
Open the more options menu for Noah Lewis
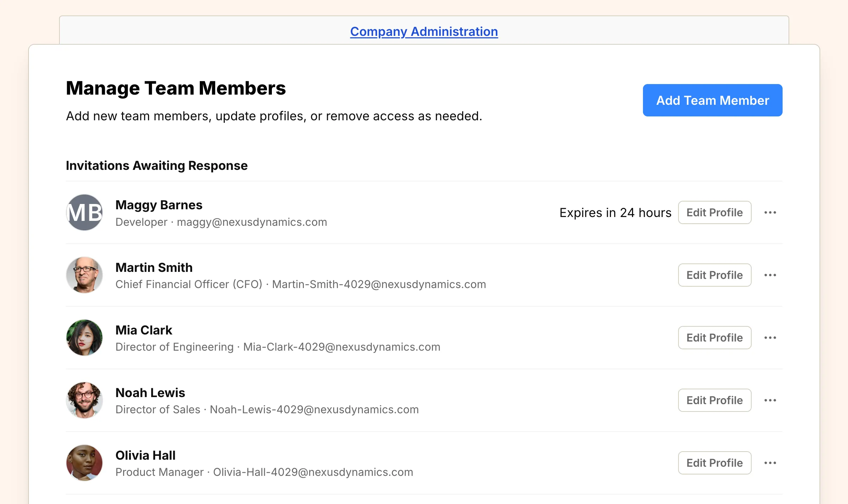point(771,400)
